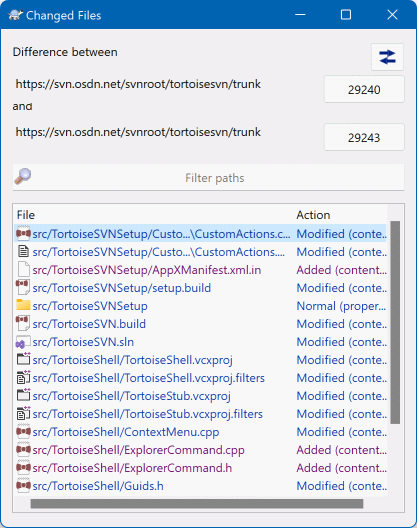
Task: Click Visual Studio icon of TortoiseSVN.sln
Action: tap(23, 342)
